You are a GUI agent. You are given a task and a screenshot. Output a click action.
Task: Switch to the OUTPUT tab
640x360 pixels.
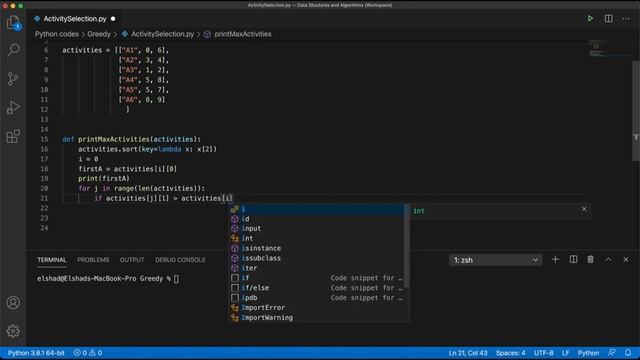pyautogui.click(x=132, y=260)
